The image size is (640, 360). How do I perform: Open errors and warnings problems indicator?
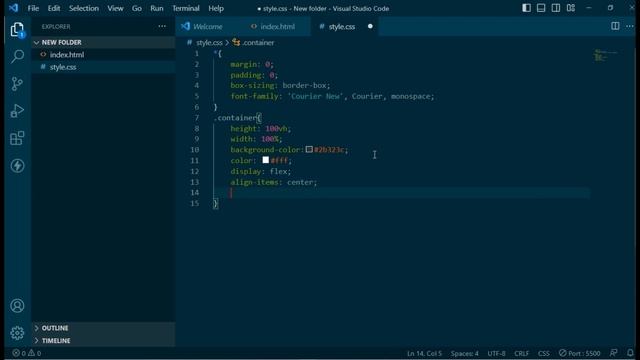tap(27, 353)
